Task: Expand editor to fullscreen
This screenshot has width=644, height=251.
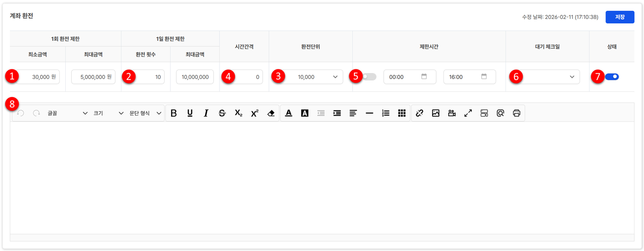Action: click(468, 113)
